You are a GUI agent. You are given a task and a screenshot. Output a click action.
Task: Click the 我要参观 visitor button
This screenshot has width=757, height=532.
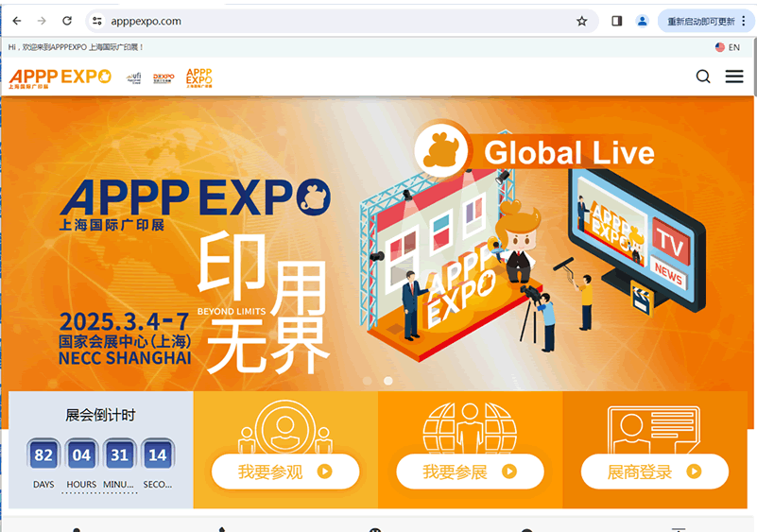pyautogui.click(x=285, y=472)
